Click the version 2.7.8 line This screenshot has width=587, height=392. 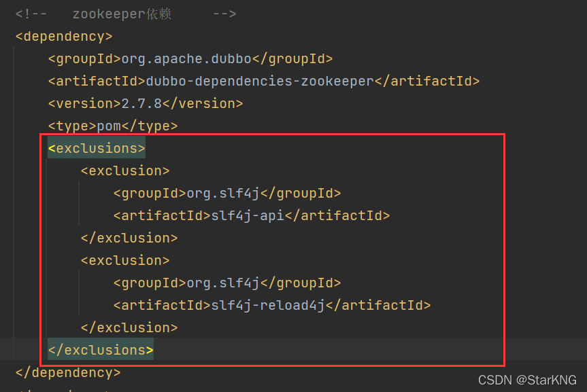[x=146, y=104]
